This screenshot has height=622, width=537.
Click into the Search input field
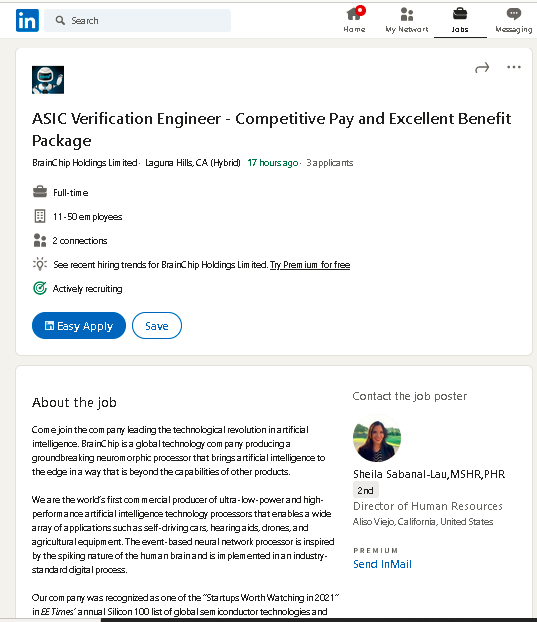(138, 21)
